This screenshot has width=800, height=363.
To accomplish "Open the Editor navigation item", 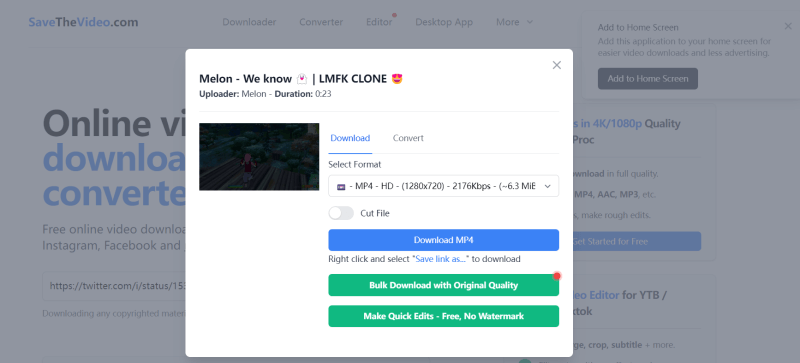I will (x=379, y=22).
